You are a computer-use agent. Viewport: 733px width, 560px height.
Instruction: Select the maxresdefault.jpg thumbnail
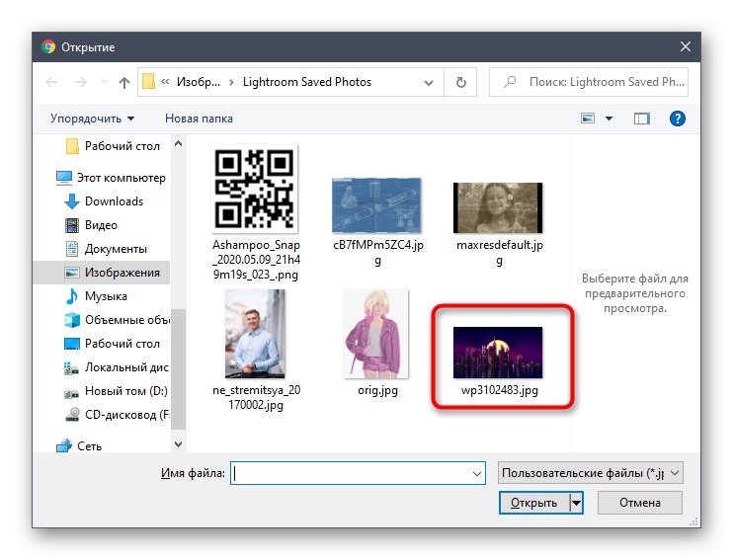tap(498, 208)
